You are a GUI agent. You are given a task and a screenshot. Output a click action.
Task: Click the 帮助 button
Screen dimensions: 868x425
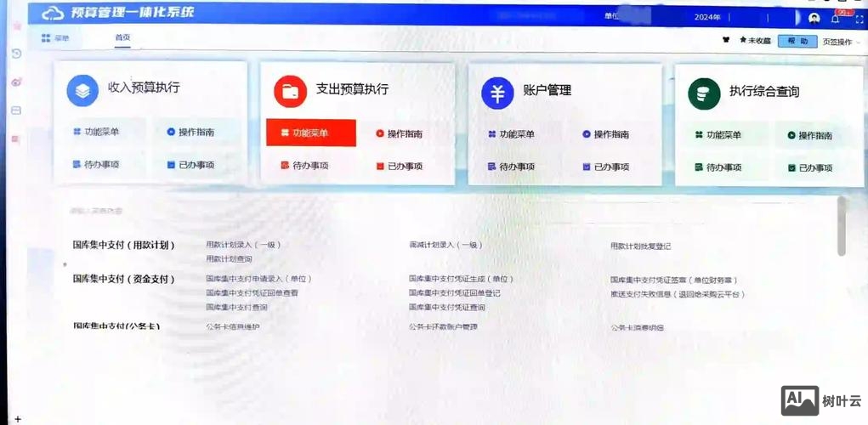(797, 41)
